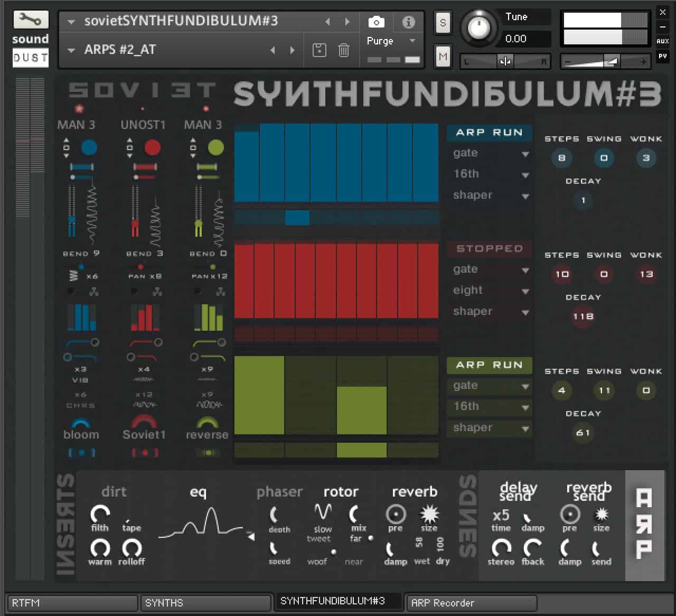Toggle the dirt insert effect

pos(114,492)
